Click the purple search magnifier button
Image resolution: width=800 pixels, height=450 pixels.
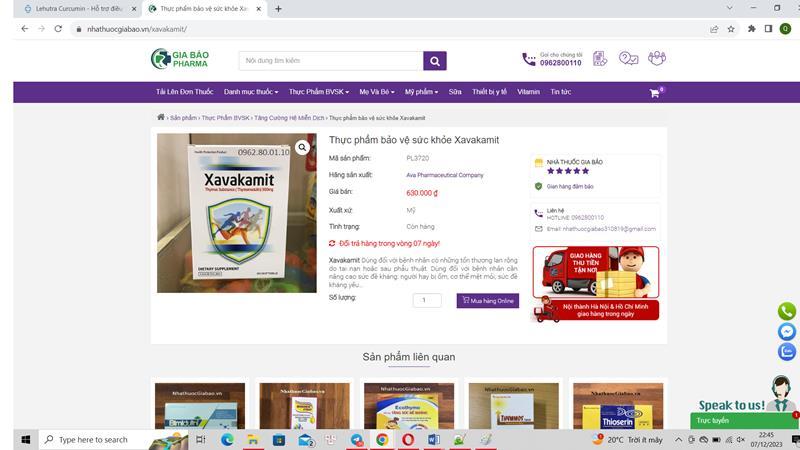coord(434,61)
